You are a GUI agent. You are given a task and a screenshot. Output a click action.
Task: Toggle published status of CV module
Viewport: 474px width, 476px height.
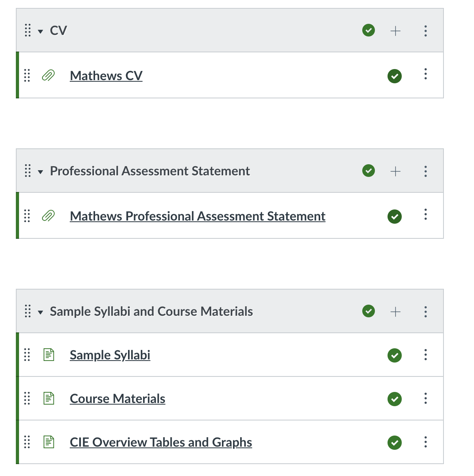click(369, 30)
